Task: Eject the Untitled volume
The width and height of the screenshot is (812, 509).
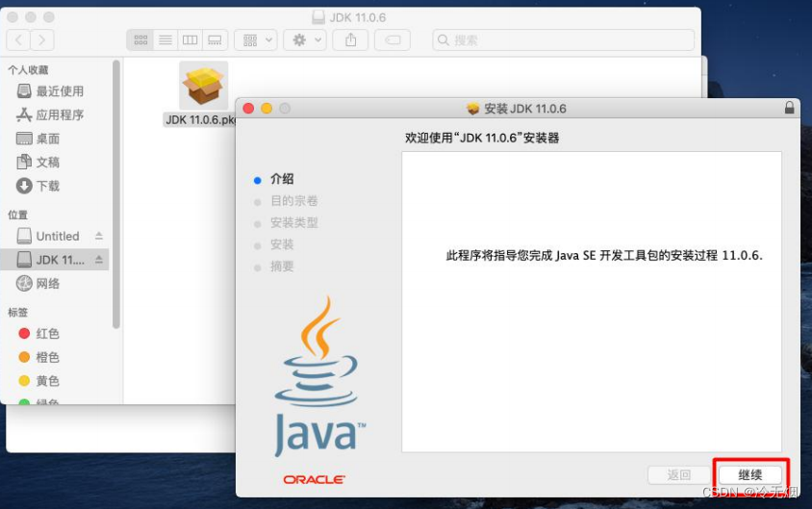Action: pos(99,236)
